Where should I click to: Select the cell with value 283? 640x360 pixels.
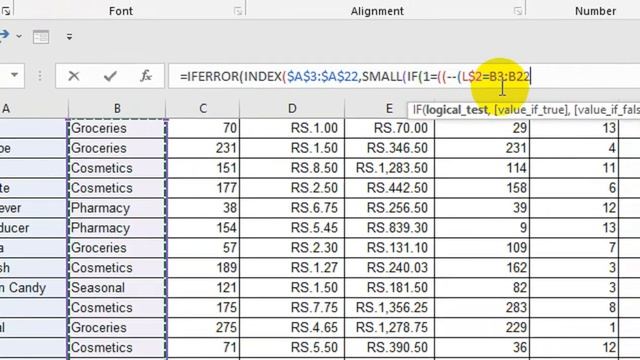[482, 308]
